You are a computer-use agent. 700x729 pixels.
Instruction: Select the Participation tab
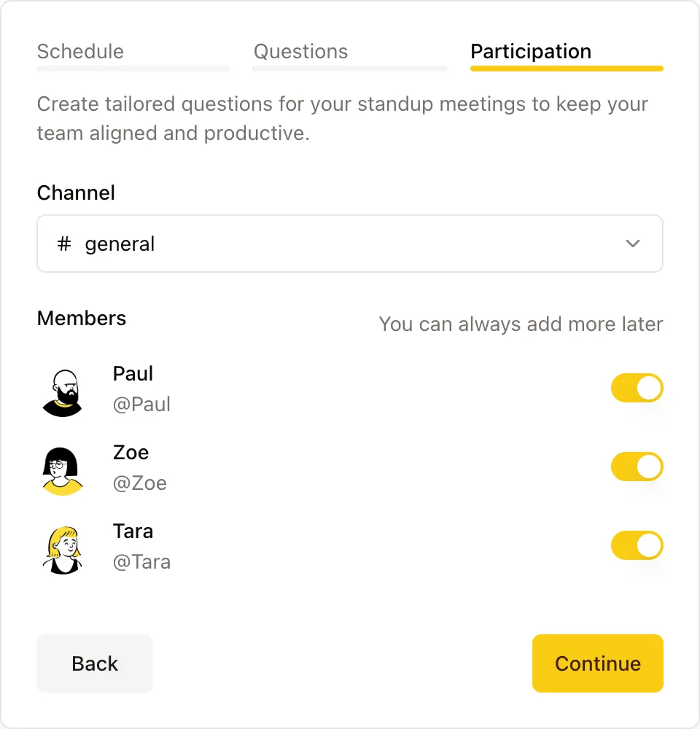[530, 52]
